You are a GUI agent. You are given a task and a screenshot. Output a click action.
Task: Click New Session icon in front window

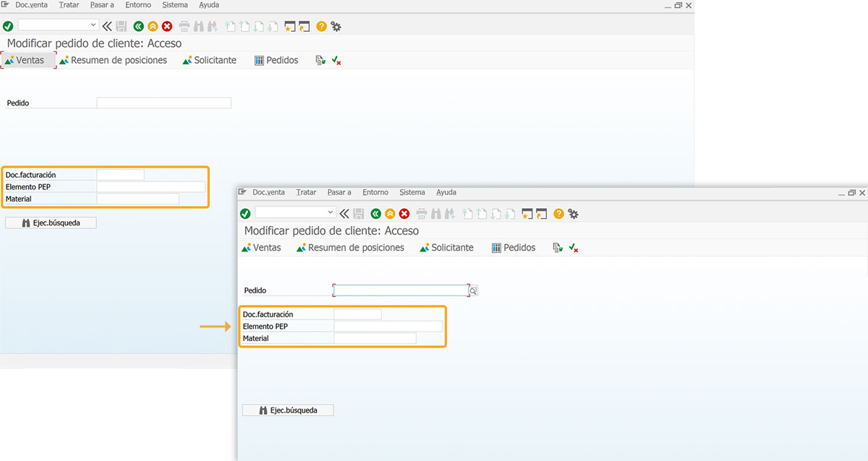coord(527,214)
